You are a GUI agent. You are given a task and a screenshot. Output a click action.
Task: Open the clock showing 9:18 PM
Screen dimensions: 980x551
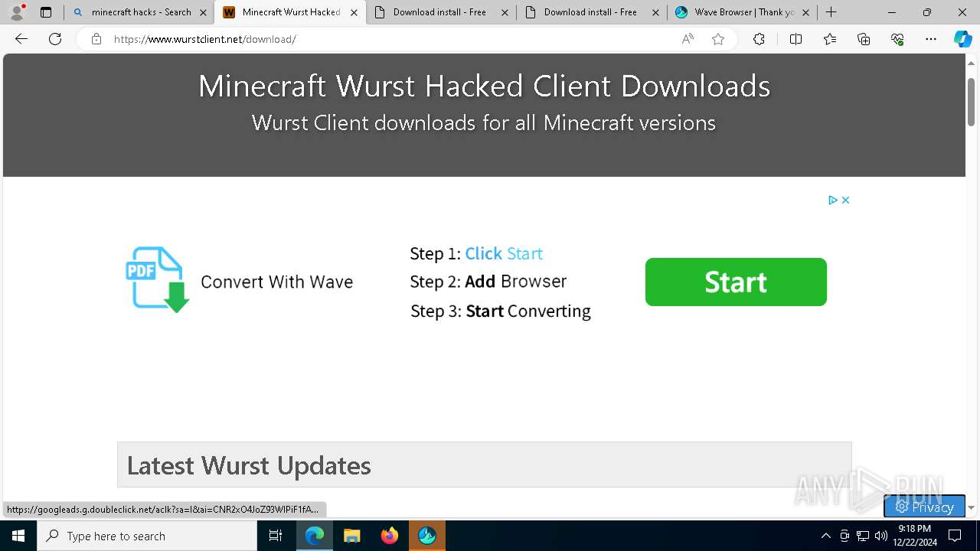point(915,536)
